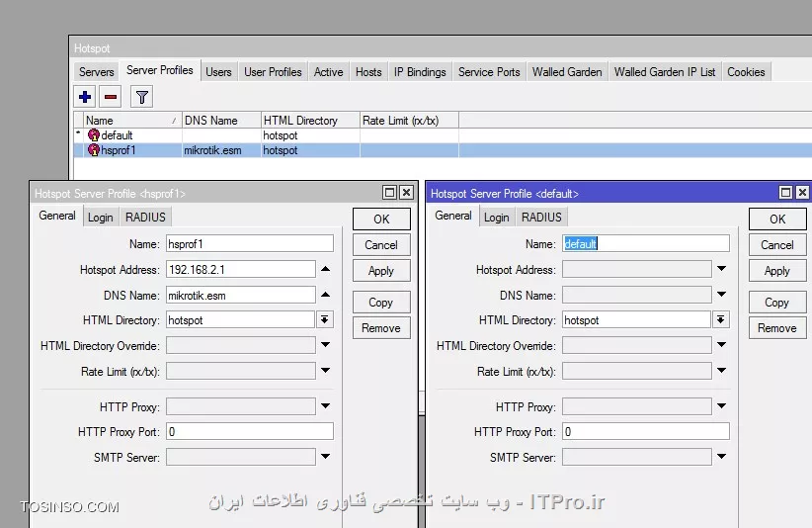Expand HTML Directory Override in default window

tap(721, 344)
